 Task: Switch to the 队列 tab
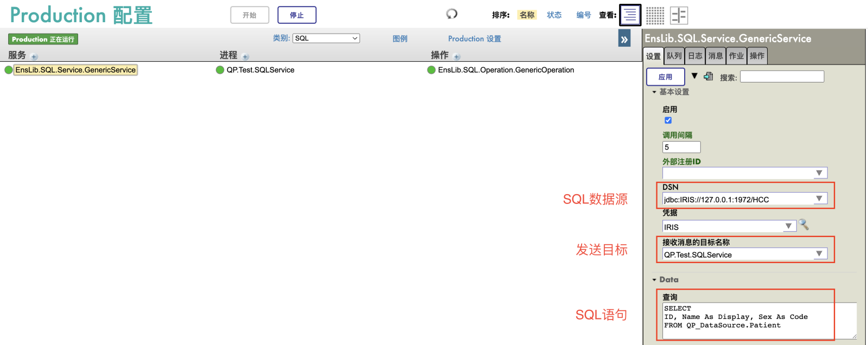[674, 56]
